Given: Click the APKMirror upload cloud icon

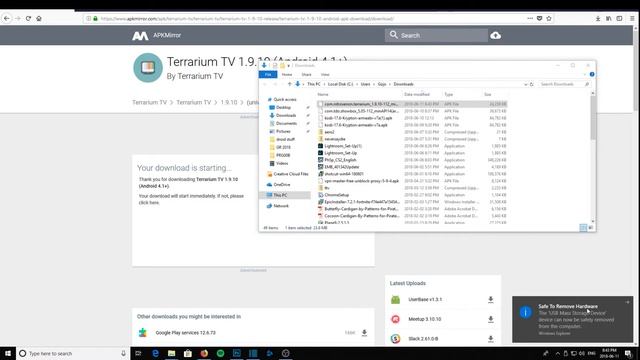Looking at the screenshot, I should coord(496,36).
